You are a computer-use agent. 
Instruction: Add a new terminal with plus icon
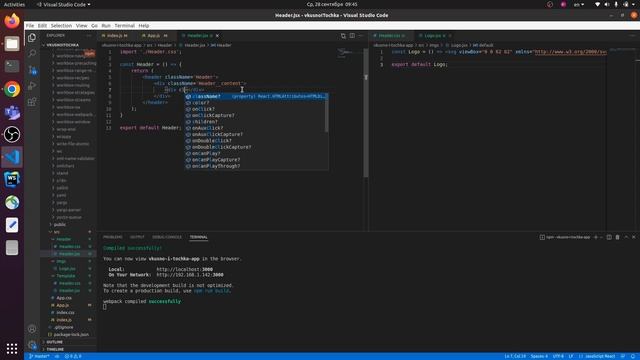point(596,237)
